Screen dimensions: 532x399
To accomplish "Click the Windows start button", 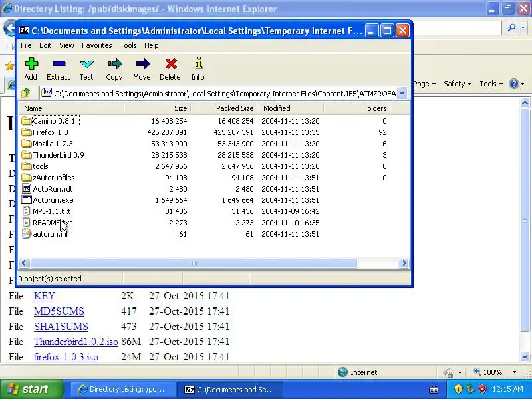I will (x=32, y=389).
